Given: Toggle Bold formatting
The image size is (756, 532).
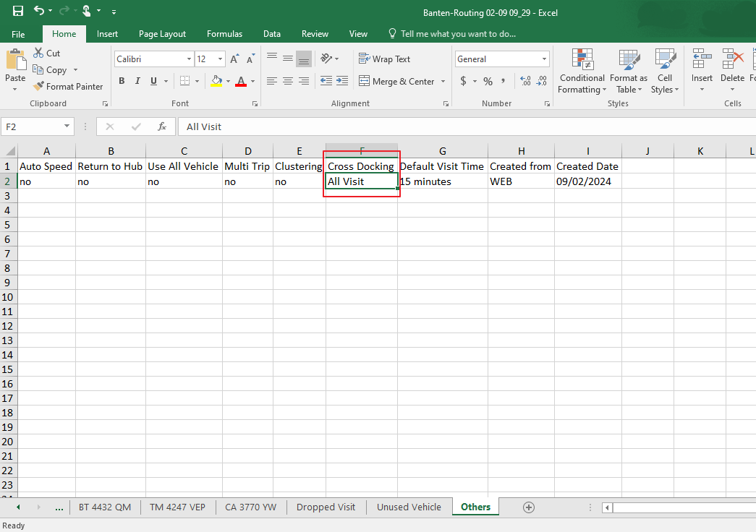Looking at the screenshot, I should pyautogui.click(x=122, y=82).
